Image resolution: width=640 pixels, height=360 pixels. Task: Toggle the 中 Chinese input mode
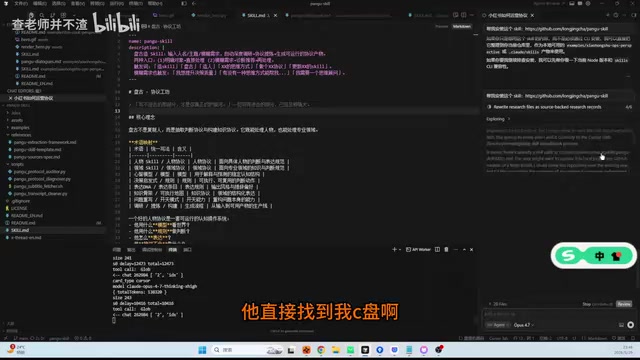[x=599, y=256]
